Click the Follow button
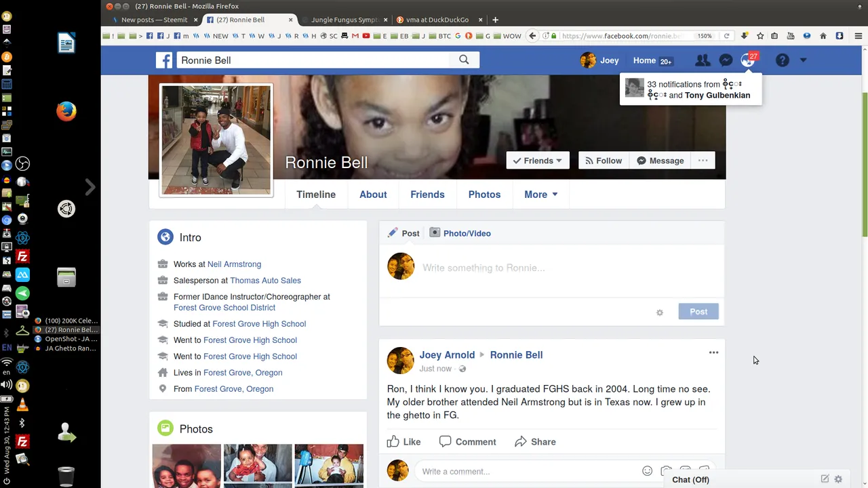 coord(604,161)
